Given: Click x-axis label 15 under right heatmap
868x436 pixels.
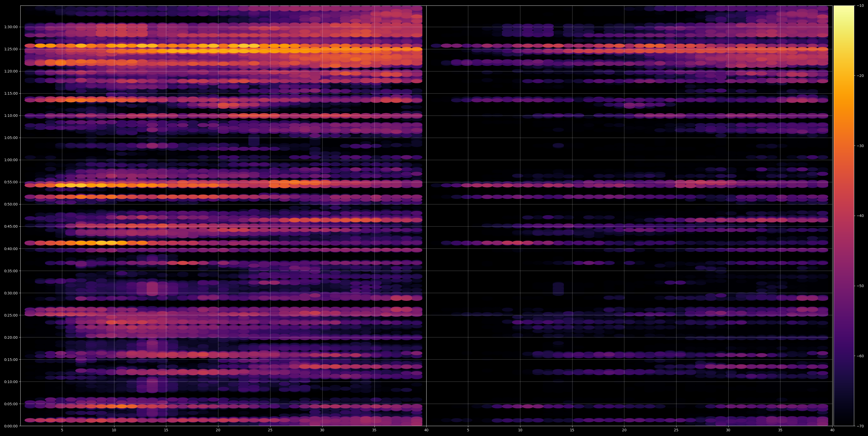Looking at the screenshot, I should (572, 430).
